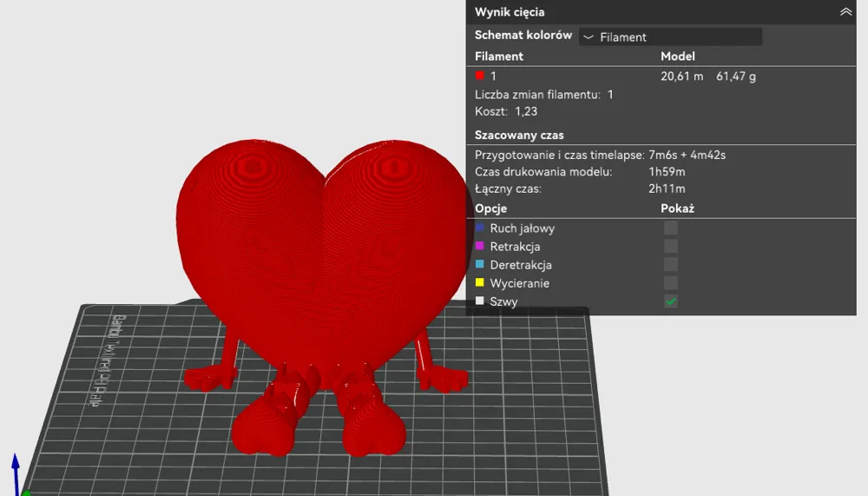Viewport: 868px width, 496px height.
Task: Click the 'Wycieranie' option label
Action: 519,283
